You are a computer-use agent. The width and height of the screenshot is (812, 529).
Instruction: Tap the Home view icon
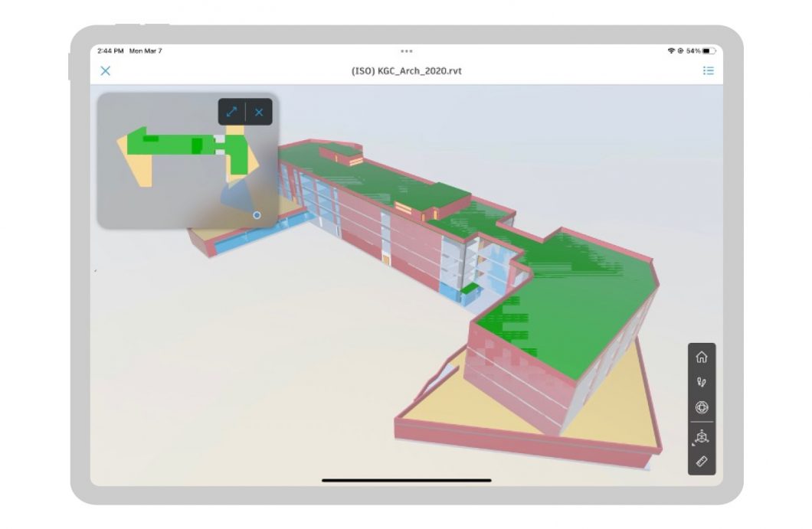[702, 358]
